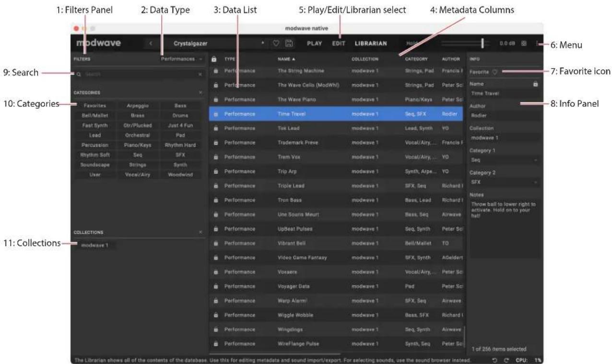Switch to the LIBRARIAN page

tap(371, 43)
